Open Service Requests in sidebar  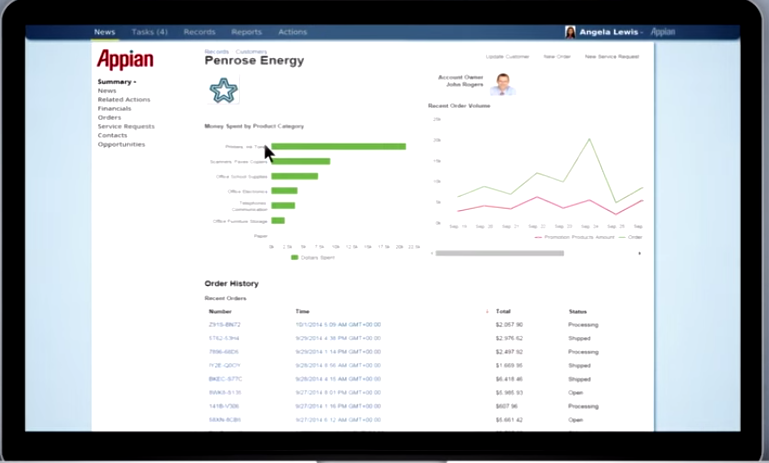coord(126,127)
